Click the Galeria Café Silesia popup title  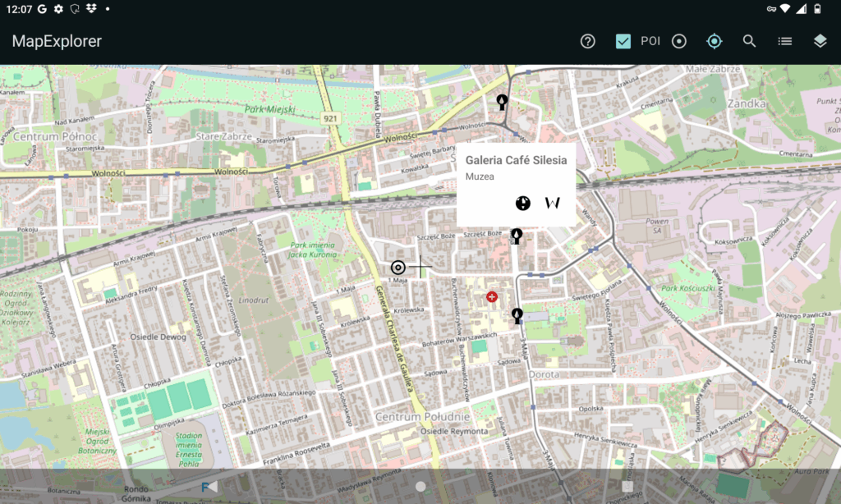tap(516, 160)
